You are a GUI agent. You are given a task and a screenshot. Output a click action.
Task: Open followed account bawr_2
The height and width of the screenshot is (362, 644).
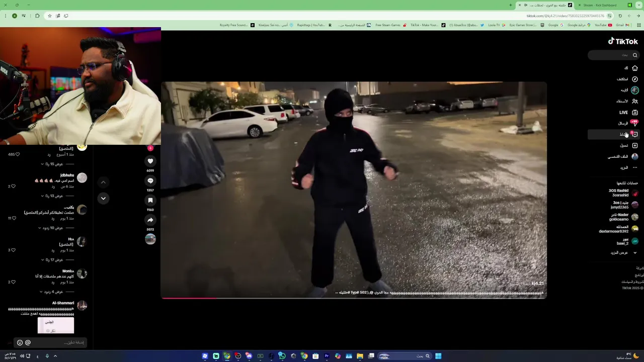[627, 241]
